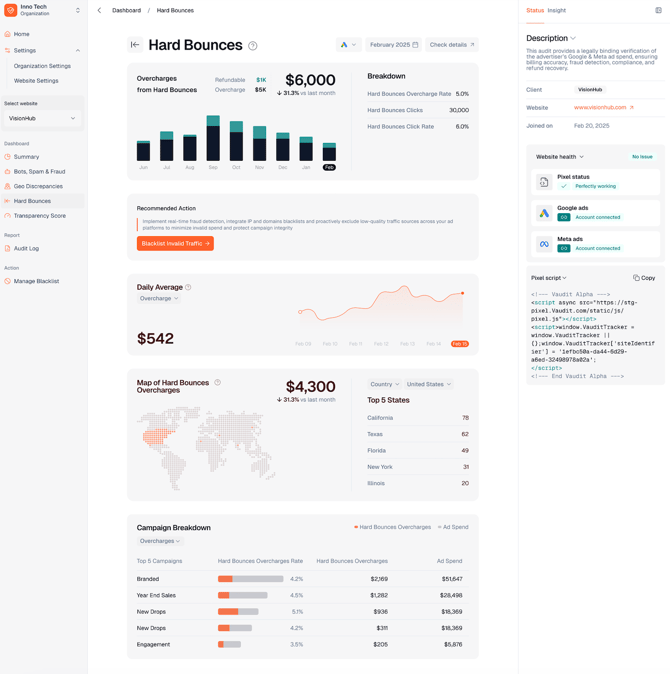Click the panel layout icon top right
The height and width of the screenshot is (674, 670).
(658, 10)
